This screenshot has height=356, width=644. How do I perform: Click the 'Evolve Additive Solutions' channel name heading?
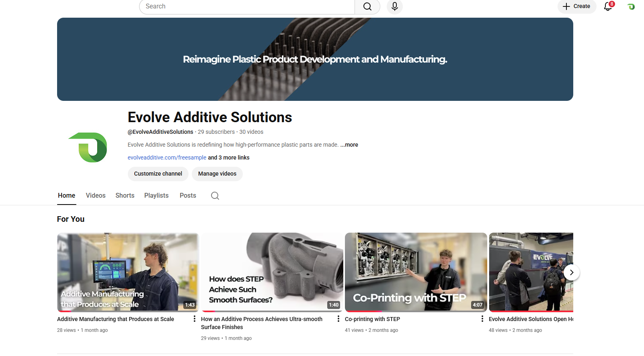click(210, 117)
